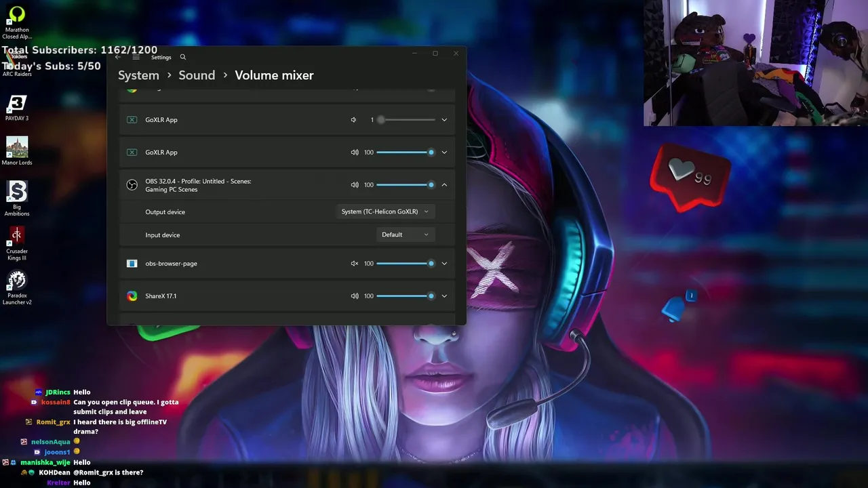The image size is (868, 488).
Task: Adjust the ShareX 17.1 volume slider
Action: [x=406, y=296]
